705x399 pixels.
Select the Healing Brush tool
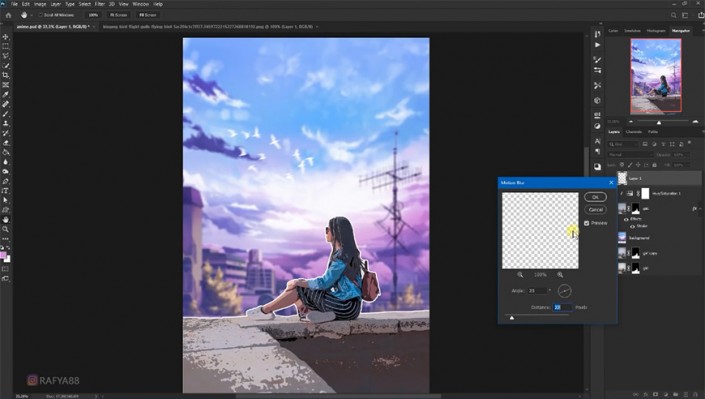(5, 104)
